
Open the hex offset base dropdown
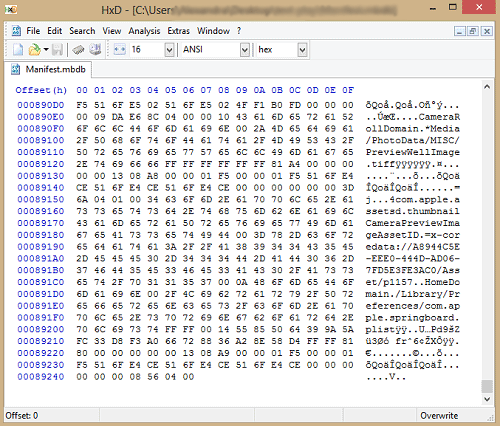302,50
